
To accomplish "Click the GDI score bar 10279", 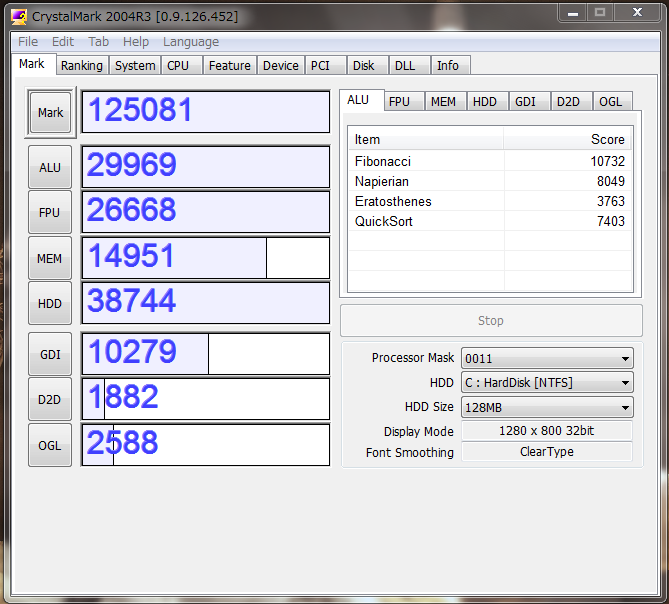I will click(x=206, y=354).
